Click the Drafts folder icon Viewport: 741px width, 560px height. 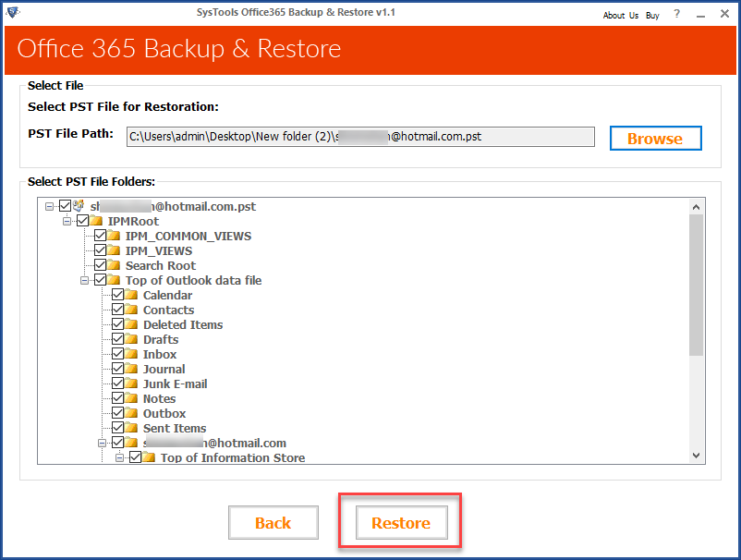(131, 339)
